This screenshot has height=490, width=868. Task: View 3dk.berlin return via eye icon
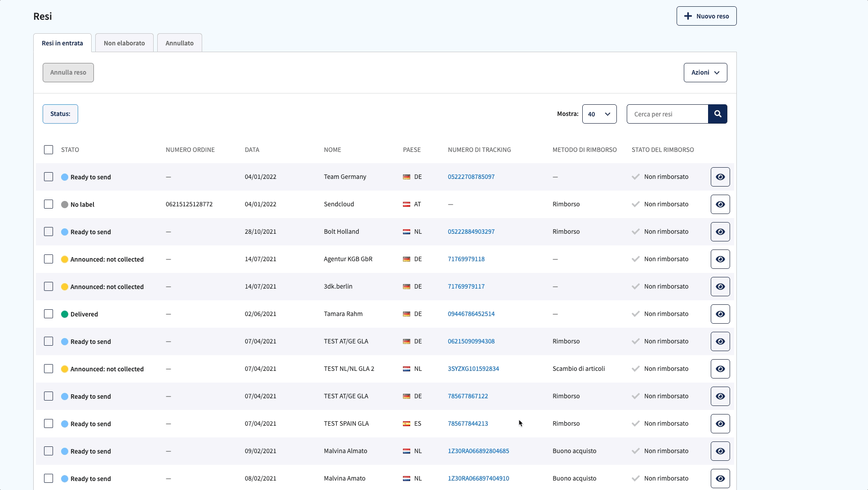point(720,286)
